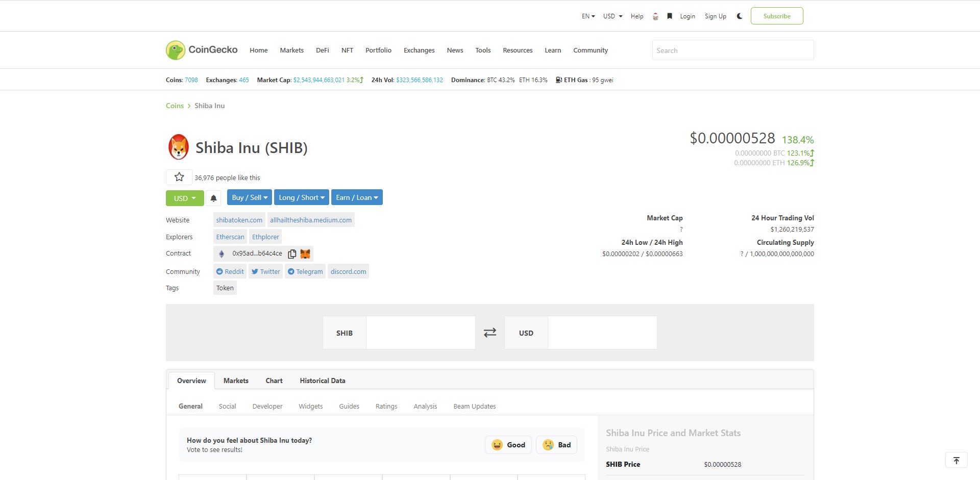Click the Shiba Inu coin logo
This screenshot has height=480, width=980.
point(179,147)
